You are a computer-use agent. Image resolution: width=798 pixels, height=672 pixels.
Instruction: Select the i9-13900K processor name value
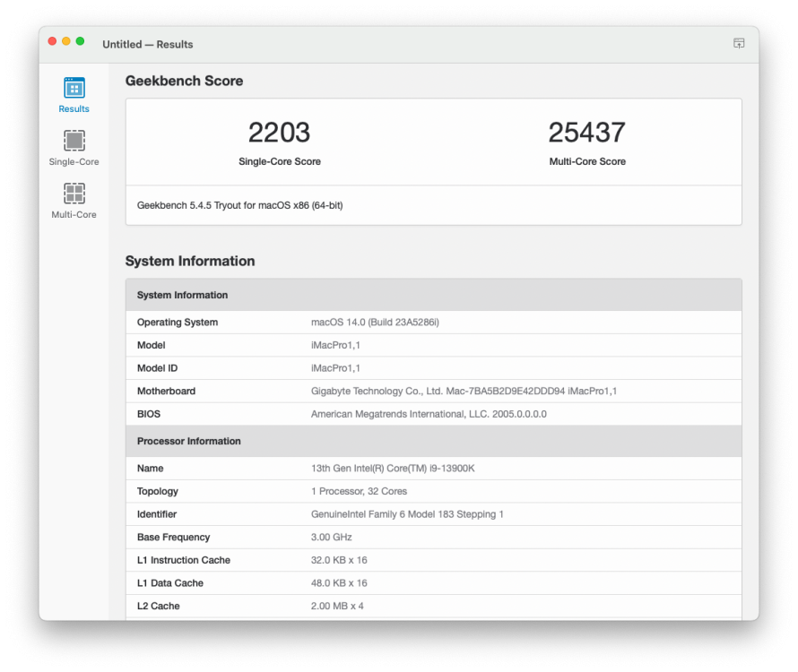coord(393,468)
